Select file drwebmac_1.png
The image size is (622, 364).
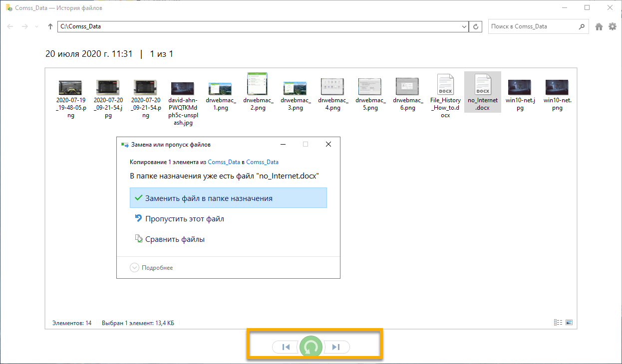tap(220, 93)
